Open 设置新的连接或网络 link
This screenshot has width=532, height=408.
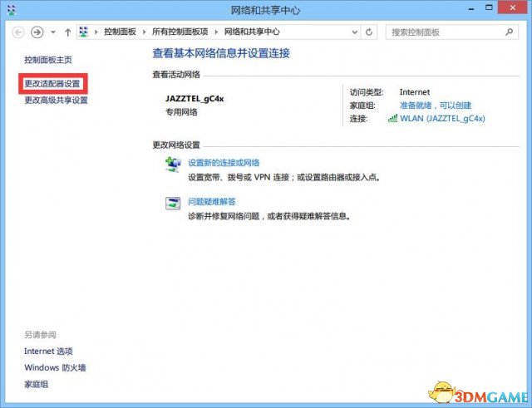click(224, 163)
